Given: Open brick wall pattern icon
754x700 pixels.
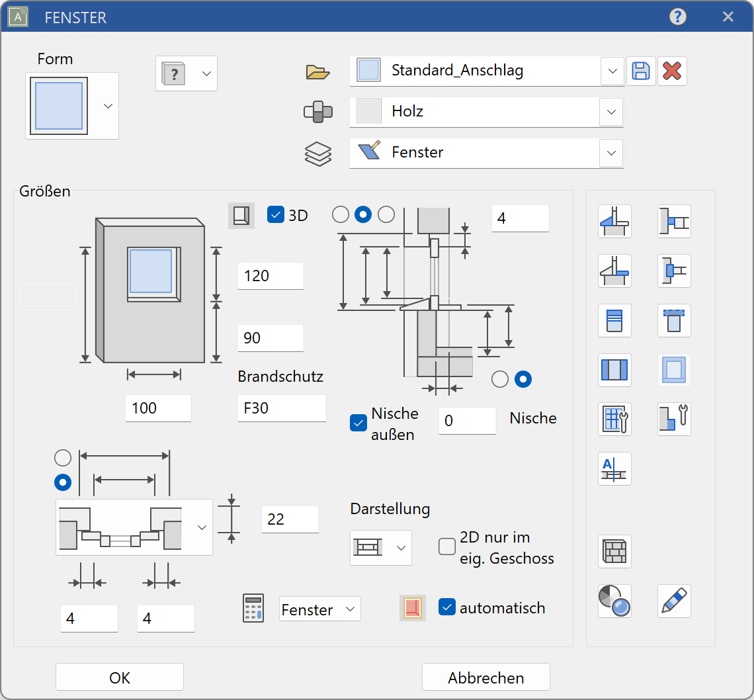Looking at the screenshot, I should click(614, 551).
